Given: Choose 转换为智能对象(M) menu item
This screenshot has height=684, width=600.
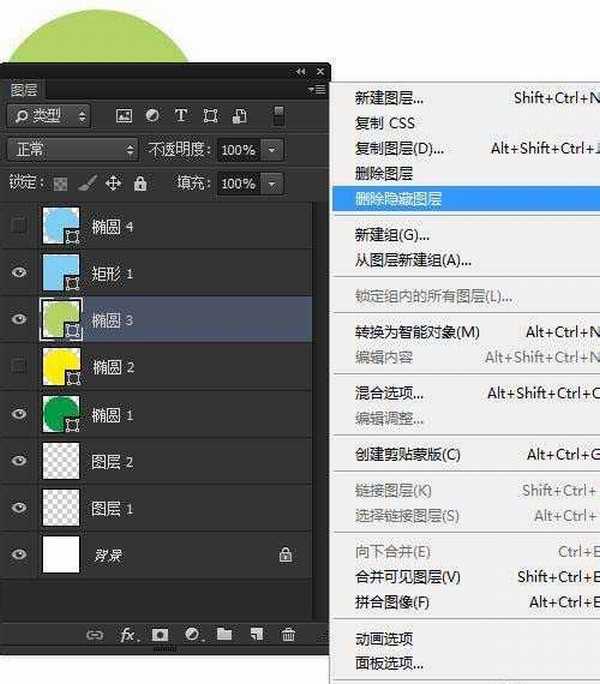Looking at the screenshot, I should point(466,332).
